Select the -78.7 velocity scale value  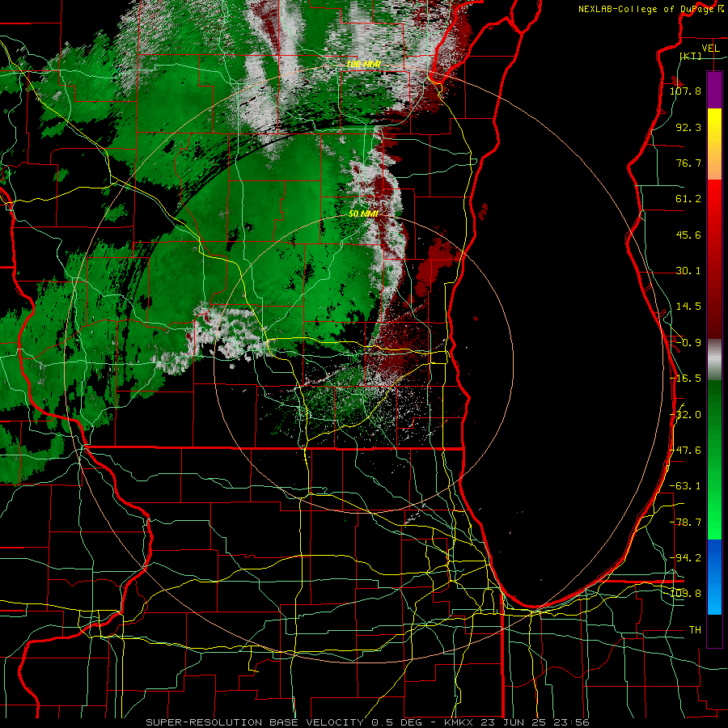685,523
